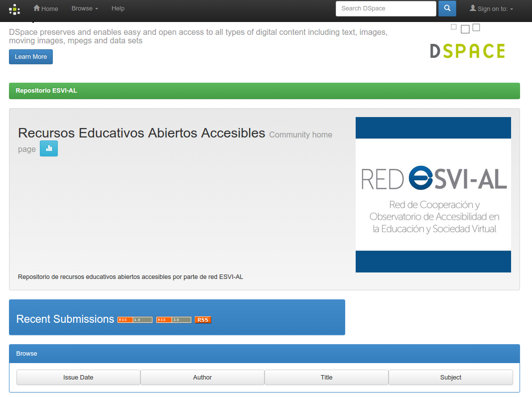The image size is (532, 397).
Task: Click the Repositorio de recursos educativos description text
Action: [x=131, y=277]
